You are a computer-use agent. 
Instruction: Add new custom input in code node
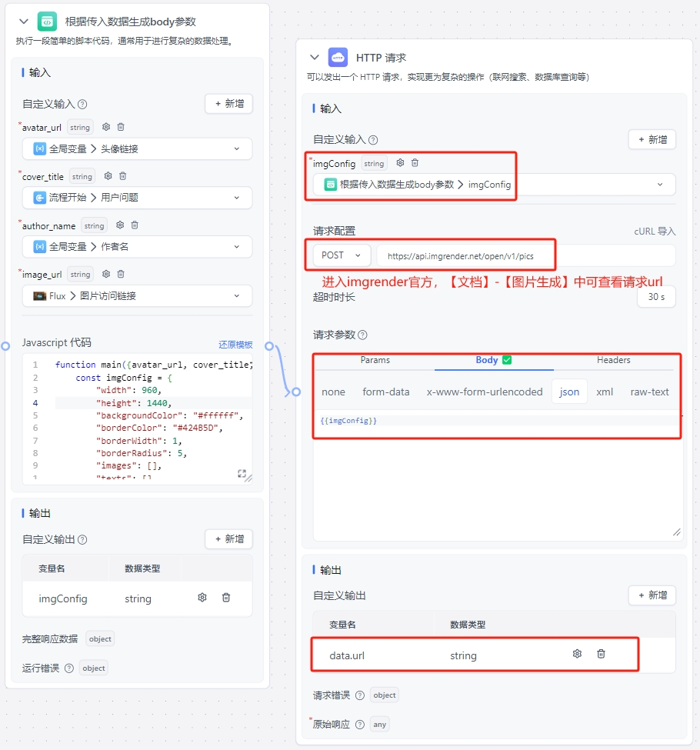228,104
